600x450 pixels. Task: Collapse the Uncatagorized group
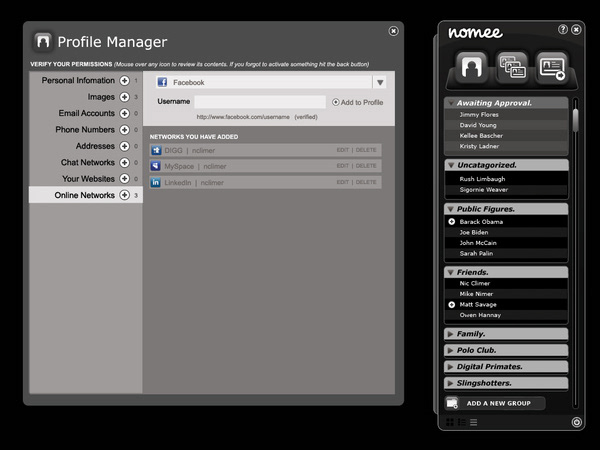pos(451,165)
